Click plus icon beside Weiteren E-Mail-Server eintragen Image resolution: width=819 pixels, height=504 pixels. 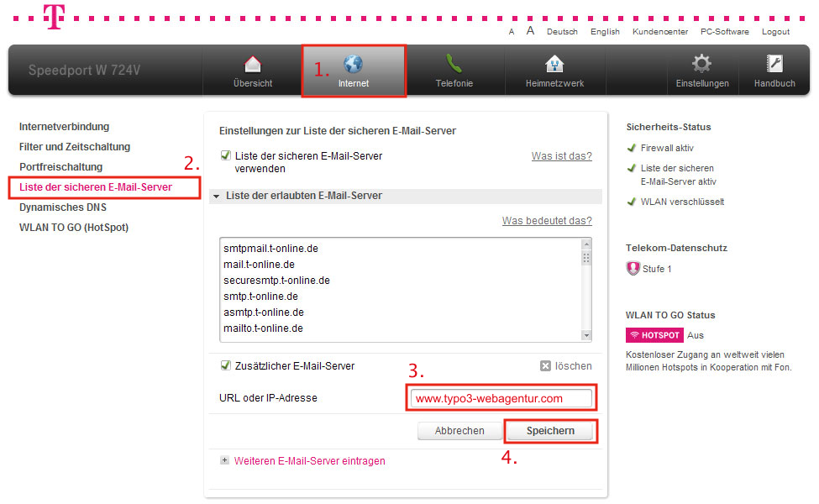[224, 460]
